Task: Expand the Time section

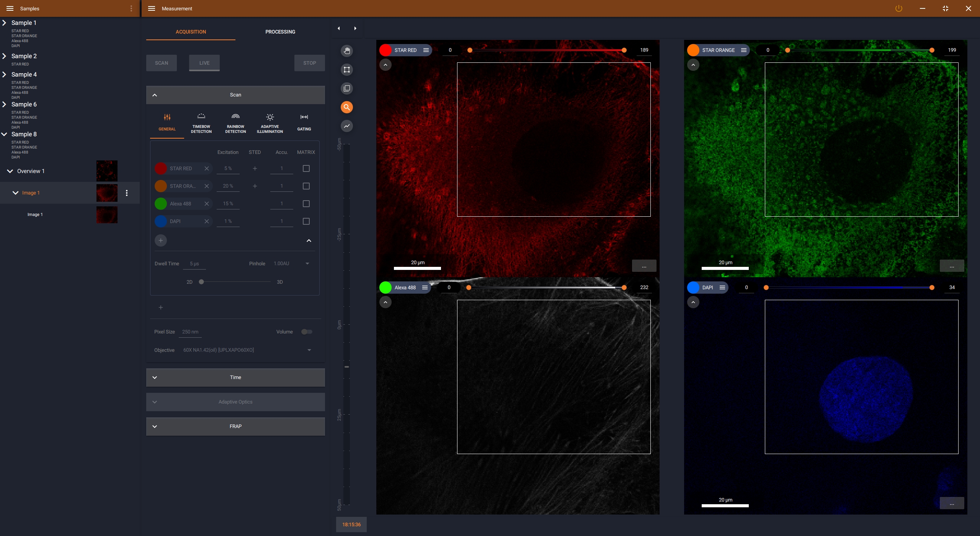Action: pyautogui.click(x=235, y=377)
